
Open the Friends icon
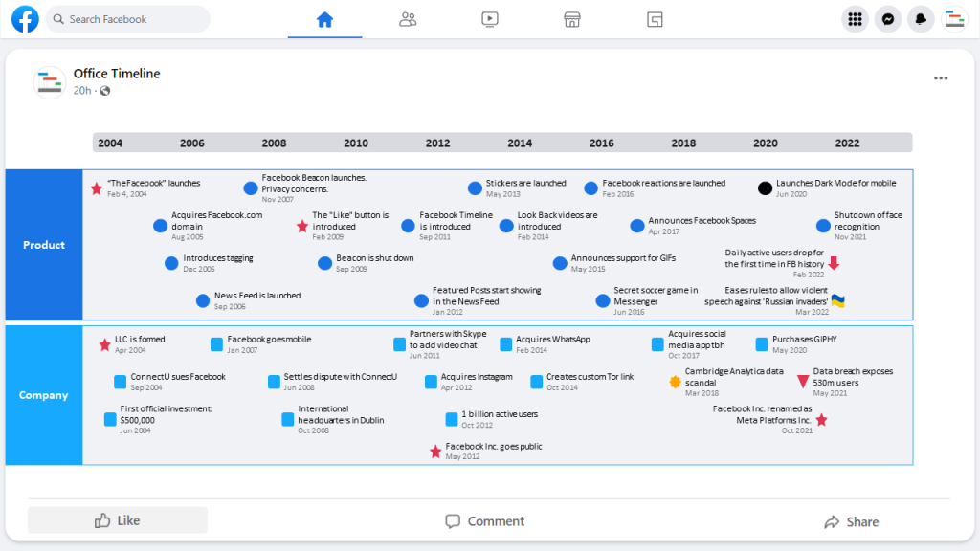pos(408,19)
